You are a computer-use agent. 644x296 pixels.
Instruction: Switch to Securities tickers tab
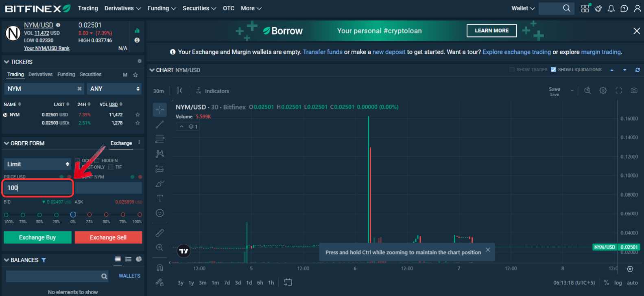tap(90, 75)
